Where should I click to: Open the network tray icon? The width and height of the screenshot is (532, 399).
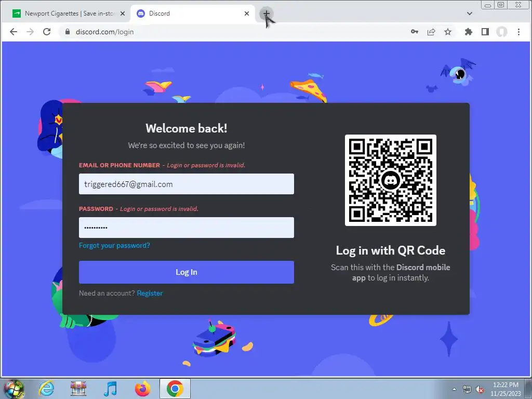point(467,390)
